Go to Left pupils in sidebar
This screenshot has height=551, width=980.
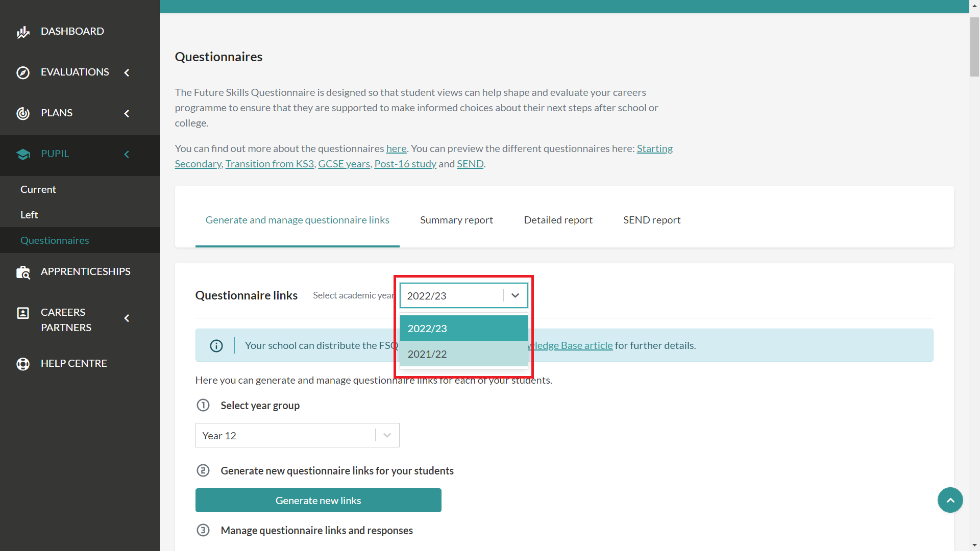click(x=29, y=215)
